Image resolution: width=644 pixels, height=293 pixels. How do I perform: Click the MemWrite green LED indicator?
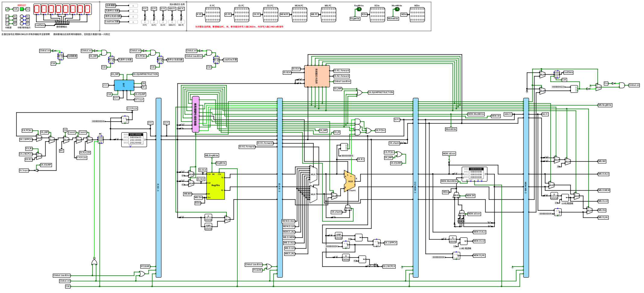[x=397, y=9]
